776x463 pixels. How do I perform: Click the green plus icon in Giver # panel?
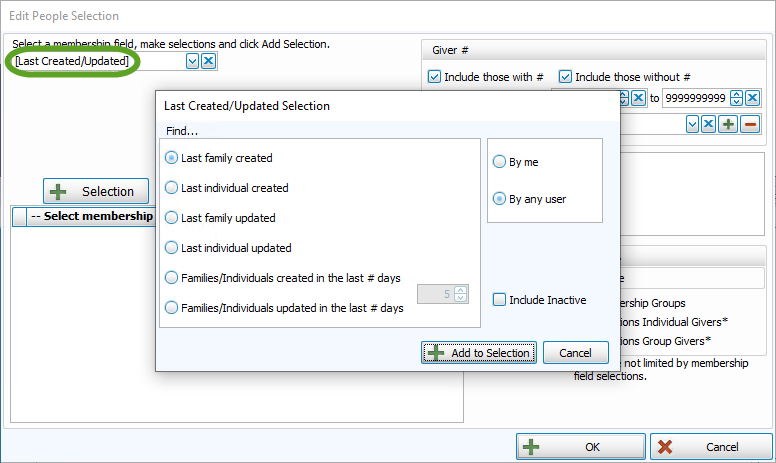729,124
